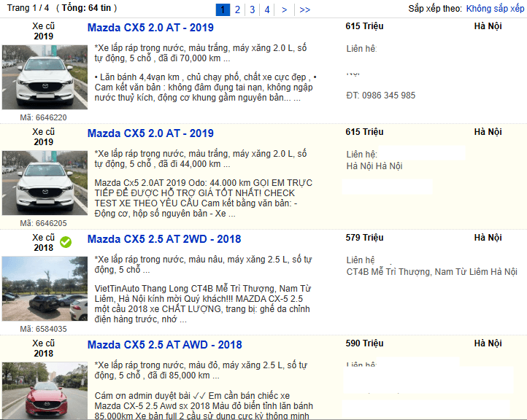527x420 pixels.
Task: Go to page 2 of listings
Action: [237, 9]
